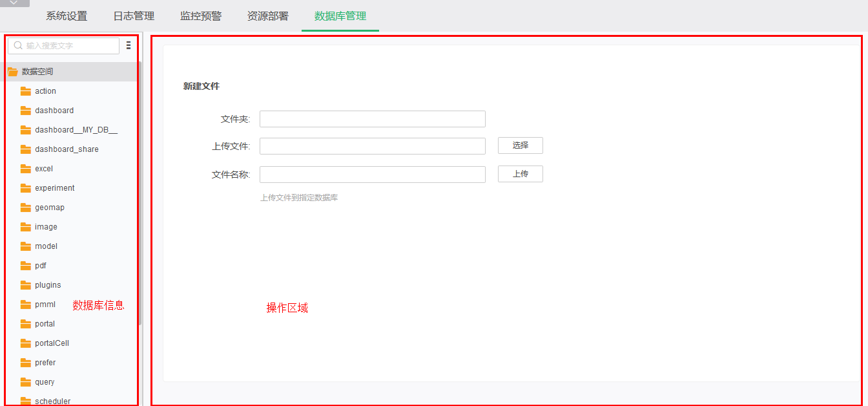
Task: Select the model tree item
Action: point(46,246)
